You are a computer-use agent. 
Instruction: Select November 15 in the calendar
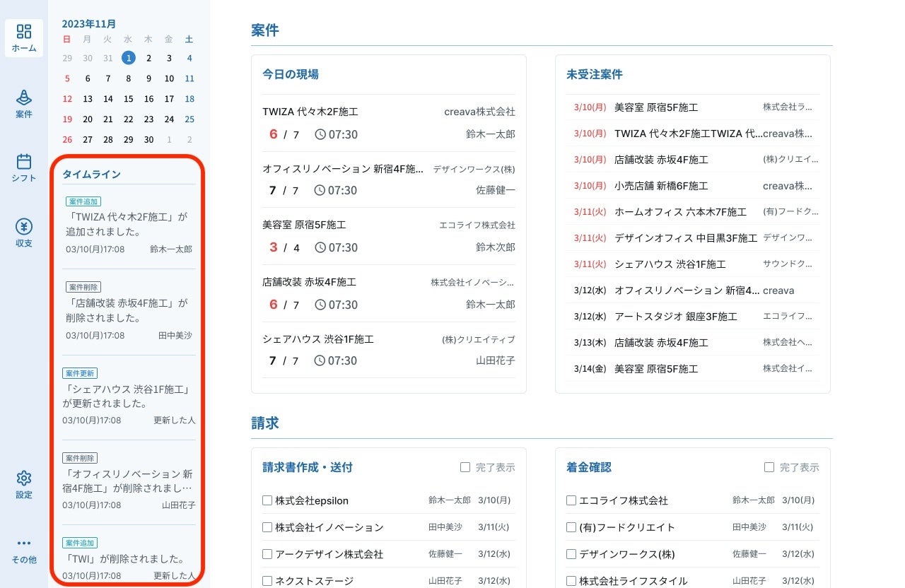[x=128, y=99]
